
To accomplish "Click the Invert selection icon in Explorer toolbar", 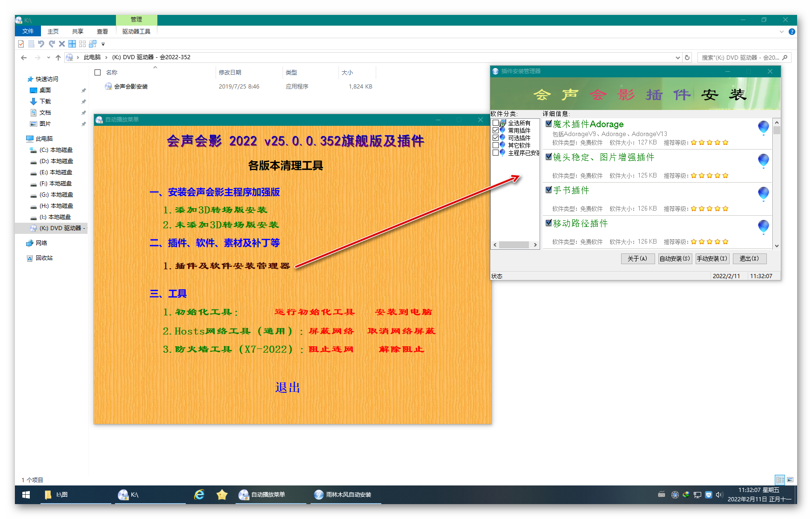I will click(93, 44).
